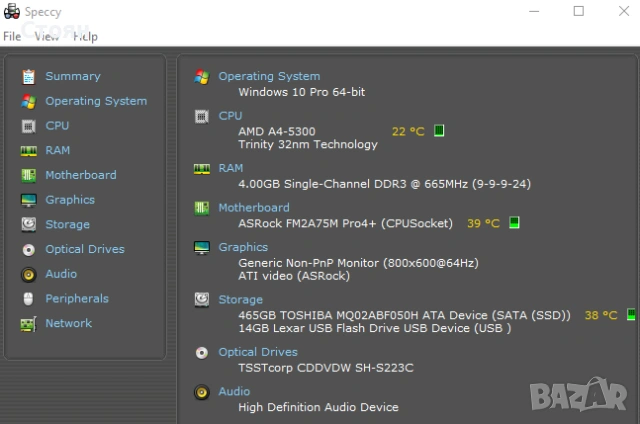The image size is (640, 424).
Task: Click the Storage heading link in main panel
Action: click(x=241, y=300)
